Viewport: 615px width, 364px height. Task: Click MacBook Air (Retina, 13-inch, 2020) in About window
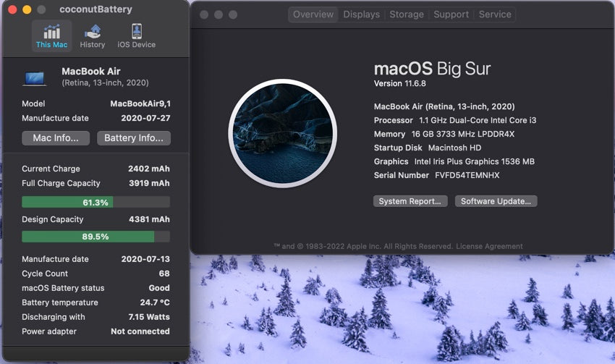click(444, 106)
